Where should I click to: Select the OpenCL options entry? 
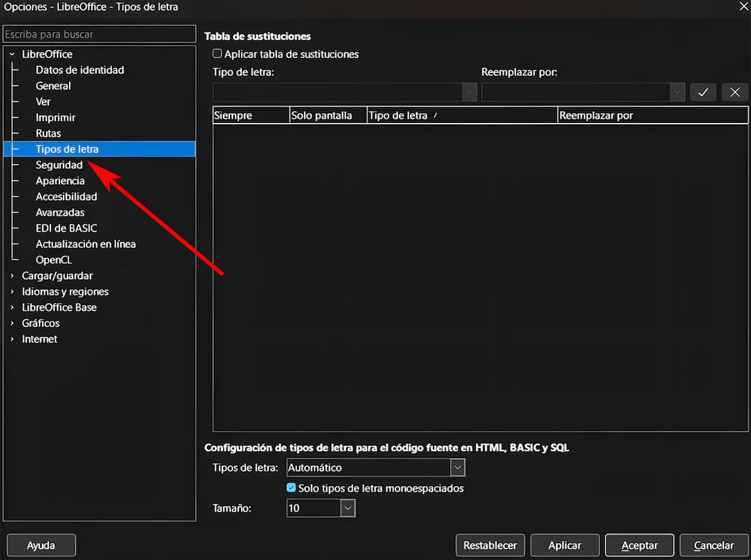[x=53, y=260]
